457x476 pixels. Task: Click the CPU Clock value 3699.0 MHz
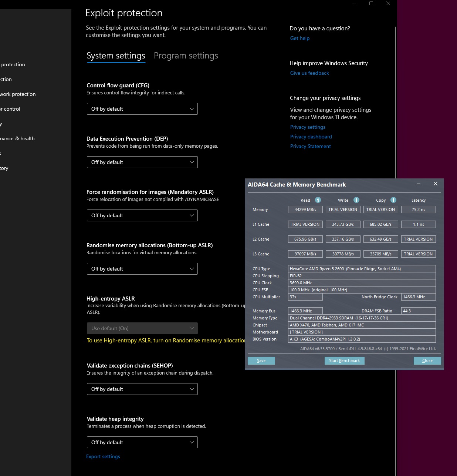[362, 283]
